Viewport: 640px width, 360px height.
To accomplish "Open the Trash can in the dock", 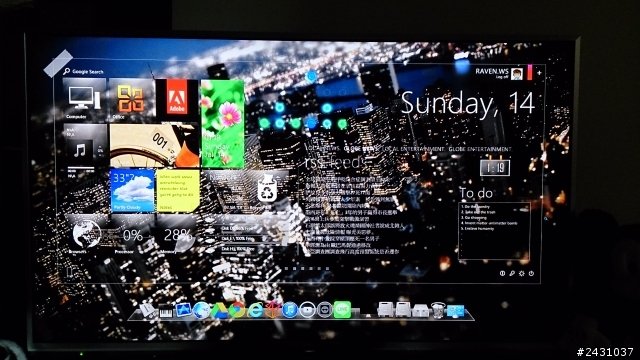I will pyautogui.click(x=438, y=311).
